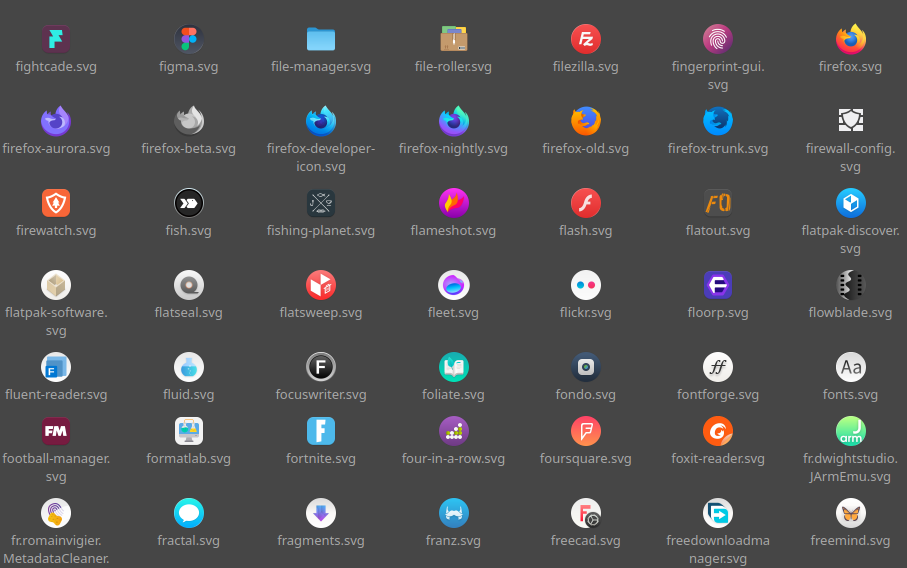Select the flickr.svg two-dot icon

click(x=586, y=285)
